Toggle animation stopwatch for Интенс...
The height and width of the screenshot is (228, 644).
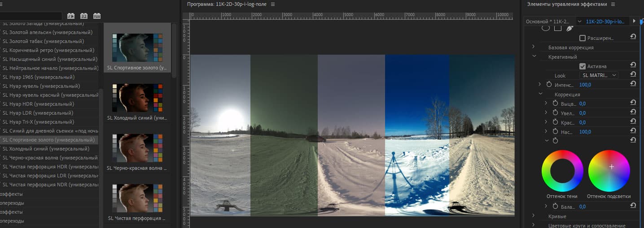click(x=549, y=85)
